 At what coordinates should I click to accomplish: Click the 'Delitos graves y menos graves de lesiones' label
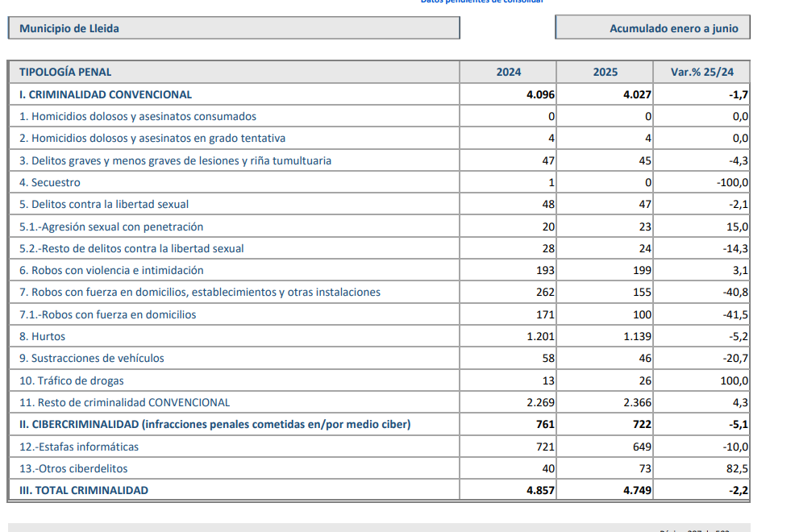(x=175, y=160)
